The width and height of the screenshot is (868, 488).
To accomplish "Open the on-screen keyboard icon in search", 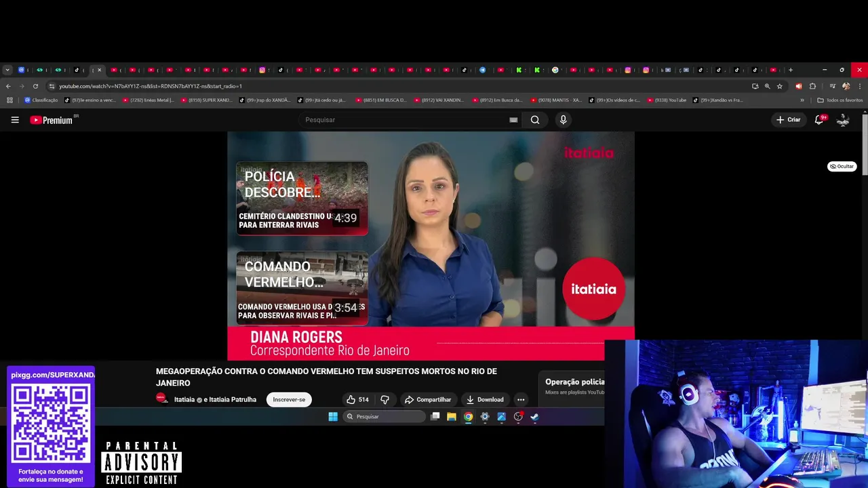I will click(513, 120).
